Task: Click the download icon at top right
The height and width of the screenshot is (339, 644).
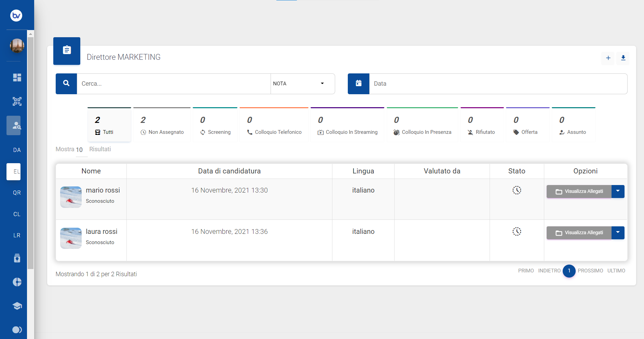Action: pyautogui.click(x=623, y=58)
